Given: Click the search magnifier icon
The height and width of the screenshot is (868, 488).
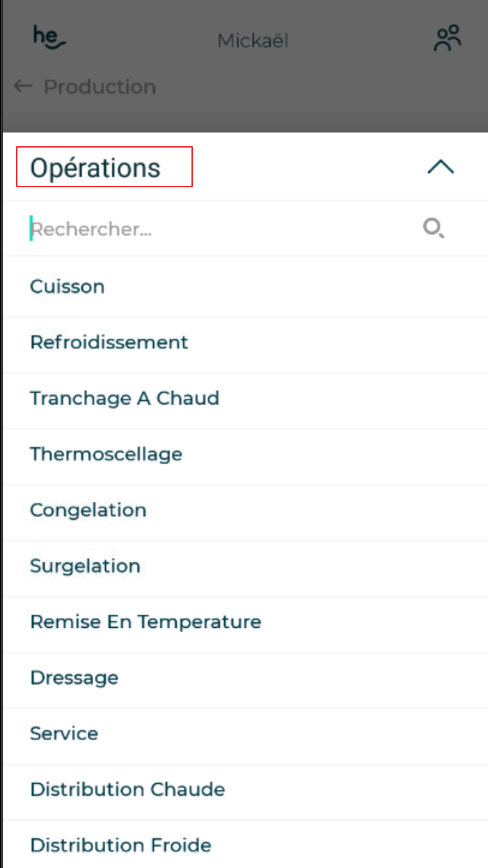Looking at the screenshot, I should 434,228.
